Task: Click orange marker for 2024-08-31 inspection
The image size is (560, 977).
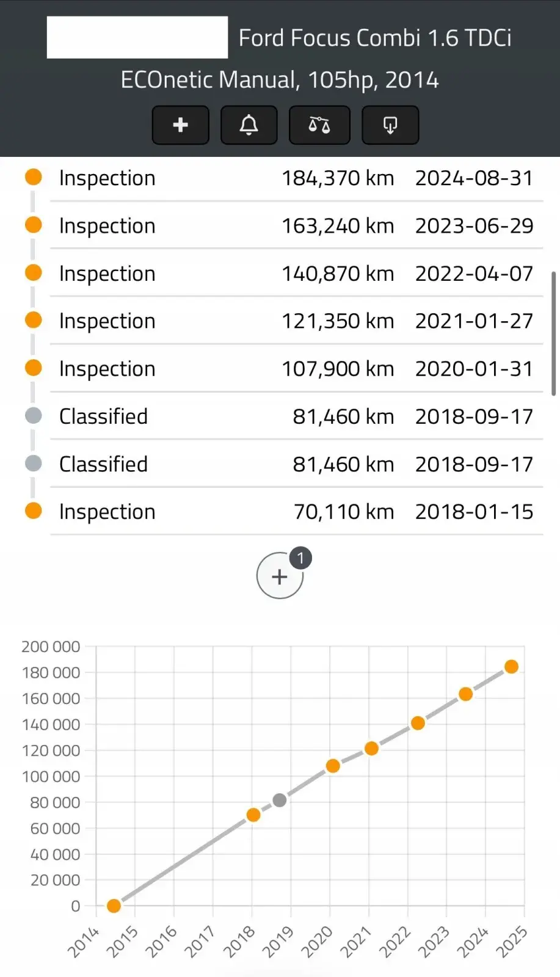Action: point(33,177)
